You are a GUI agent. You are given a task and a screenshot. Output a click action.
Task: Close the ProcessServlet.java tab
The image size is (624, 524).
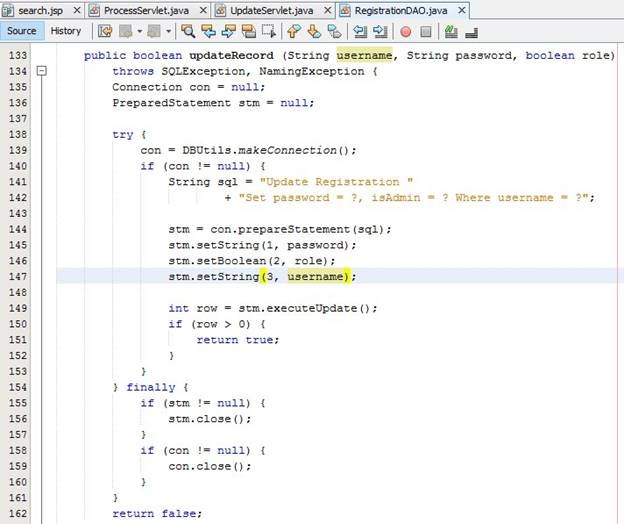click(x=203, y=10)
